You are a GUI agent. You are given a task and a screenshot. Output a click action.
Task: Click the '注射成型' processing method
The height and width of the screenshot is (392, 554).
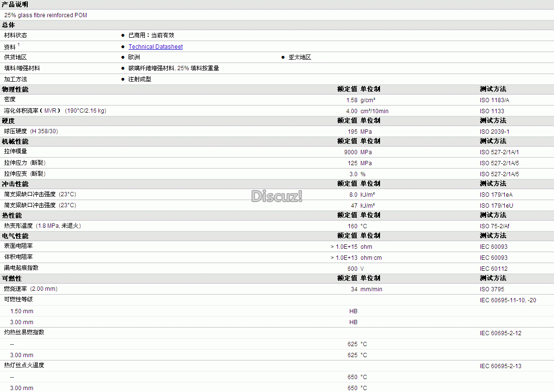[x=140, y=79]
